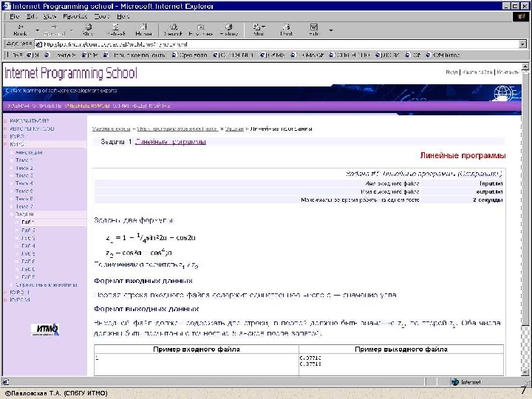
Task: Click the ITMO logo in the sidebar
Action: tap(45, 329)
